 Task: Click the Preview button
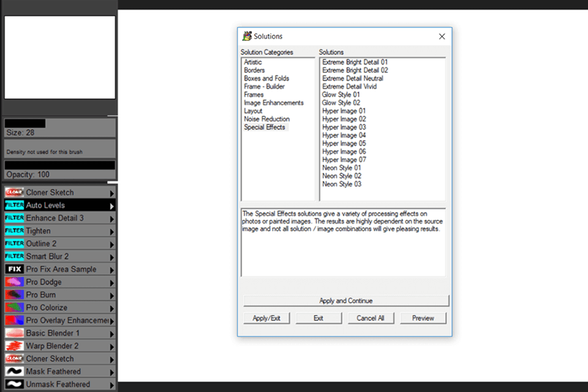click(x=423, y=318)
